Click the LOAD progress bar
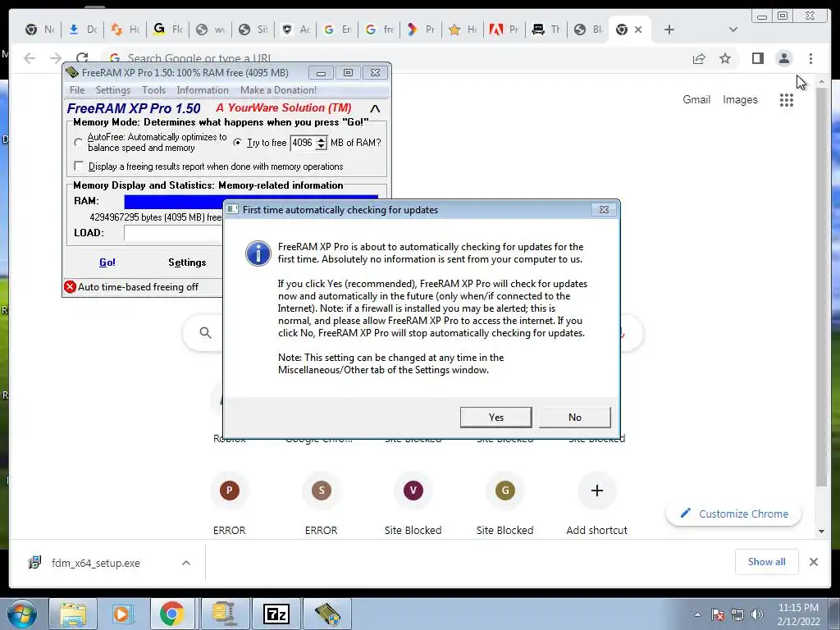This screenshot has width=840, height=630. click(173, 232)
